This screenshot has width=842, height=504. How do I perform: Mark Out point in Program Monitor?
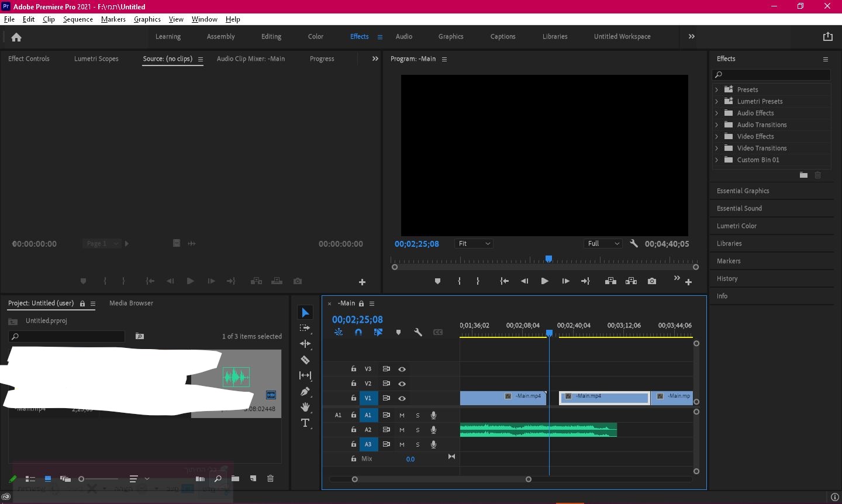pyautogui.click(x=478, y=281)
